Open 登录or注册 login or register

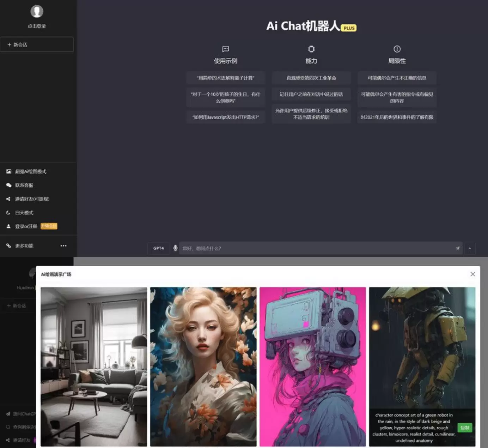[26, 226]
